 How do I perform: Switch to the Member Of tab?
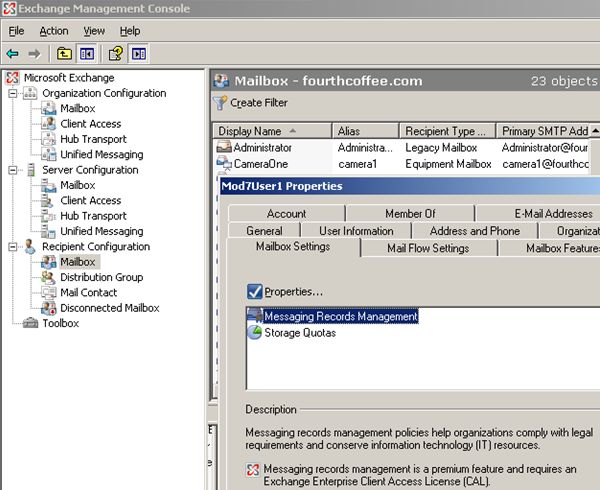(410, 213)
